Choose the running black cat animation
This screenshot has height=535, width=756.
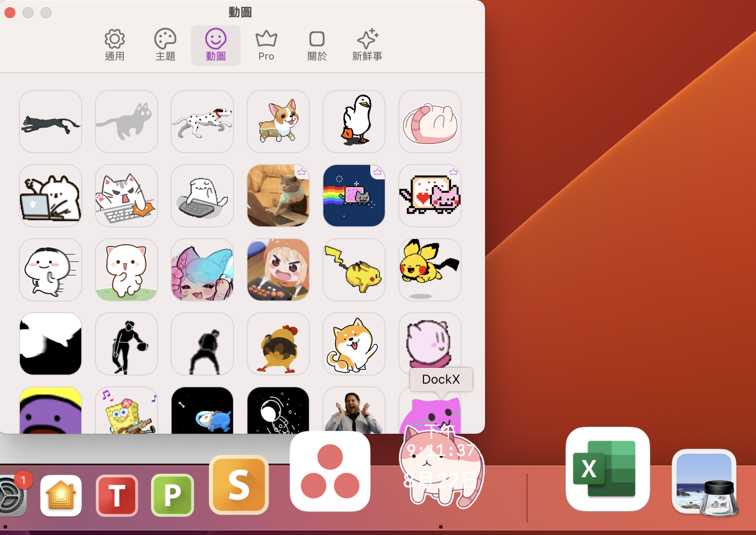[x=51, y=122]
